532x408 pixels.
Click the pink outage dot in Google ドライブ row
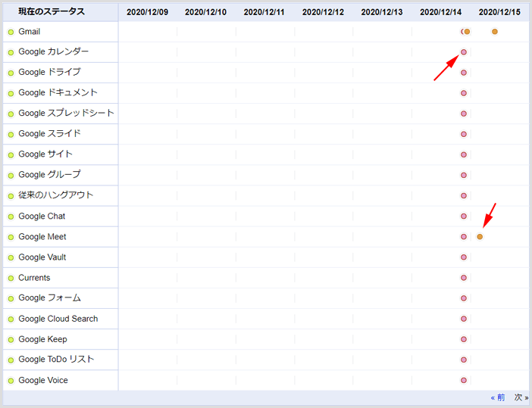coord(464,73)
